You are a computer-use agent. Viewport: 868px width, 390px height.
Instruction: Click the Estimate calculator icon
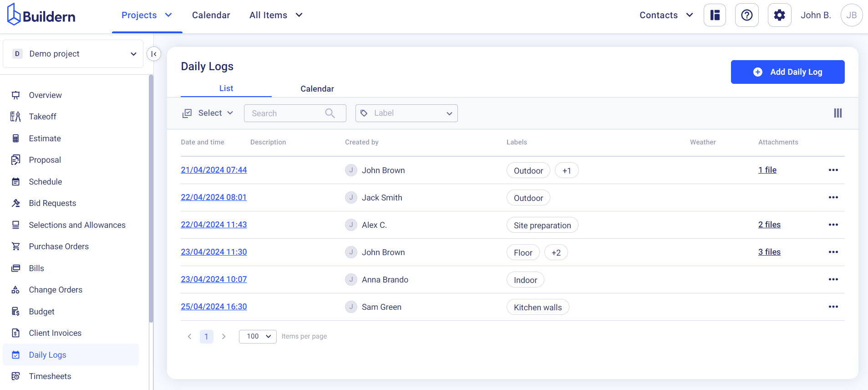[16, 139]
